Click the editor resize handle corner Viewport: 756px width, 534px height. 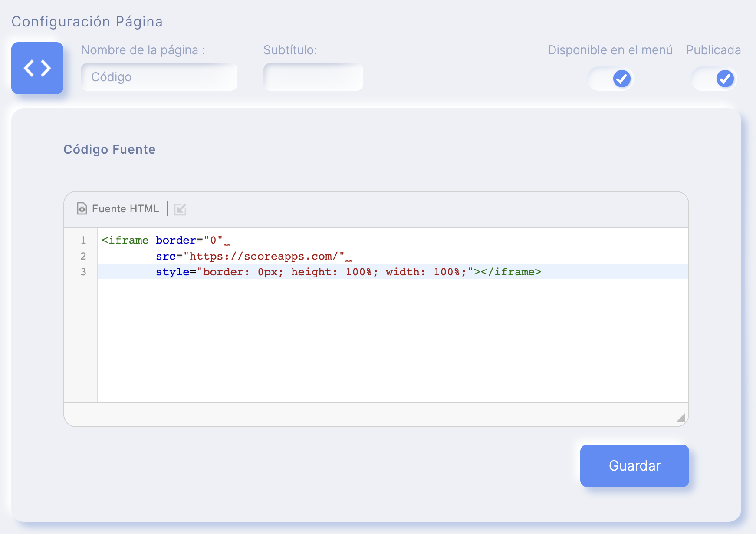point(680,418)
